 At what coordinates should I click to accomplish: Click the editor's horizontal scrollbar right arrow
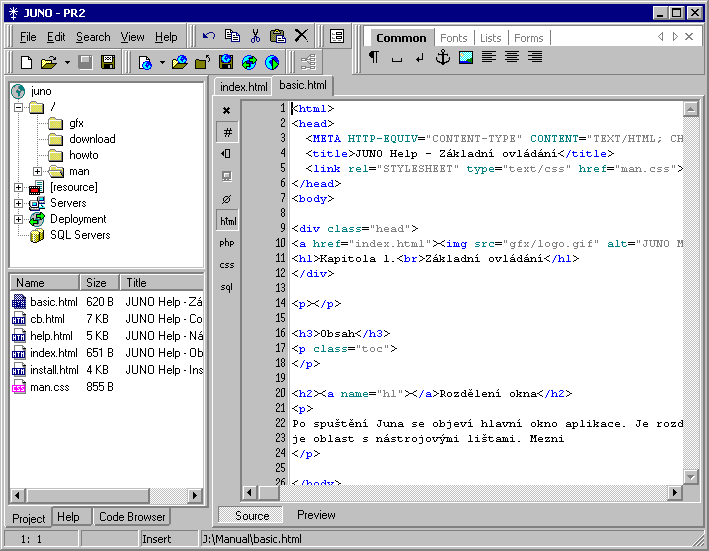pyautogui.click(x=675, y=493)
